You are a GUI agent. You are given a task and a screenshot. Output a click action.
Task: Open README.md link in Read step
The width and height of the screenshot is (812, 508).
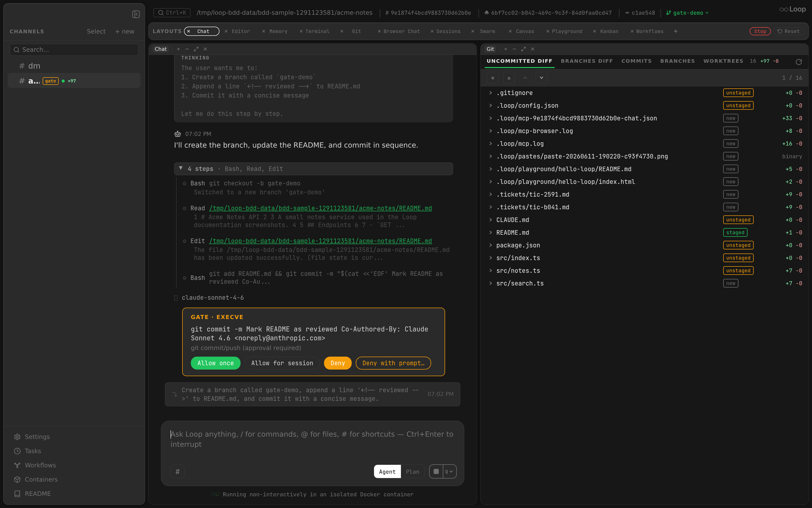[x=320, y=208]
